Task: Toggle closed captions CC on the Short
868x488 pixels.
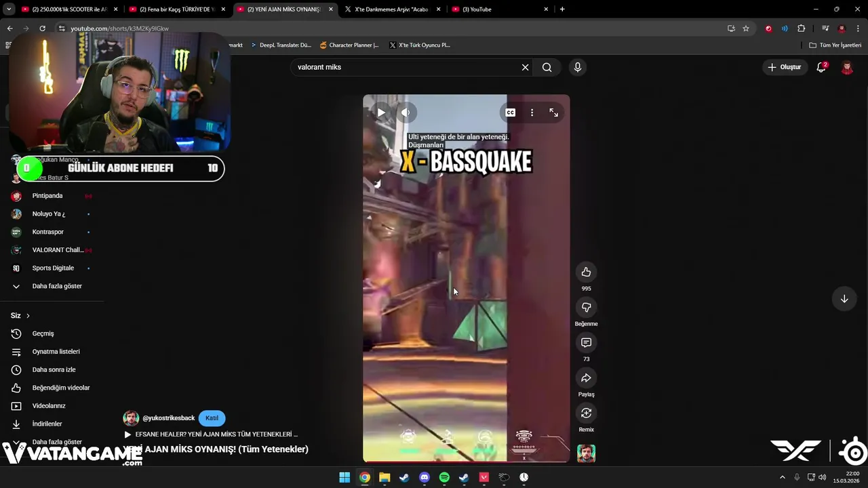Action: 511,113
